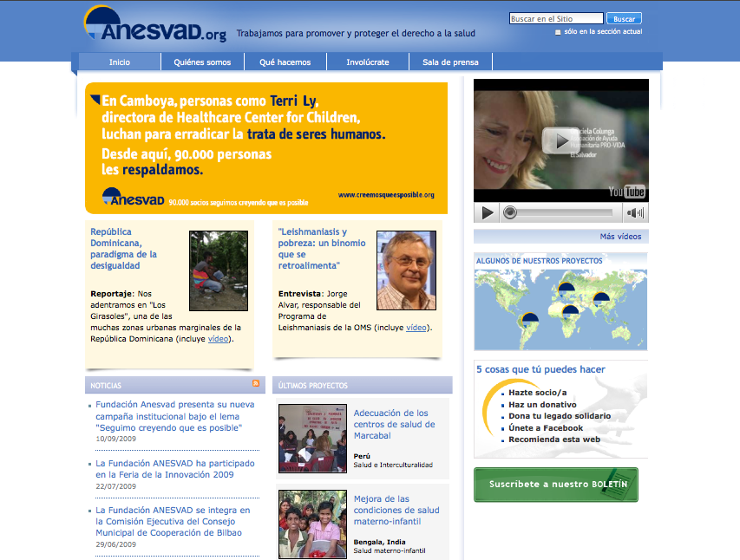The width and height of the screenshot is (740, 560).
Task: Click the Jorge Alvar interview portrait
Action: pyautogui.click(x=406, y=270)
